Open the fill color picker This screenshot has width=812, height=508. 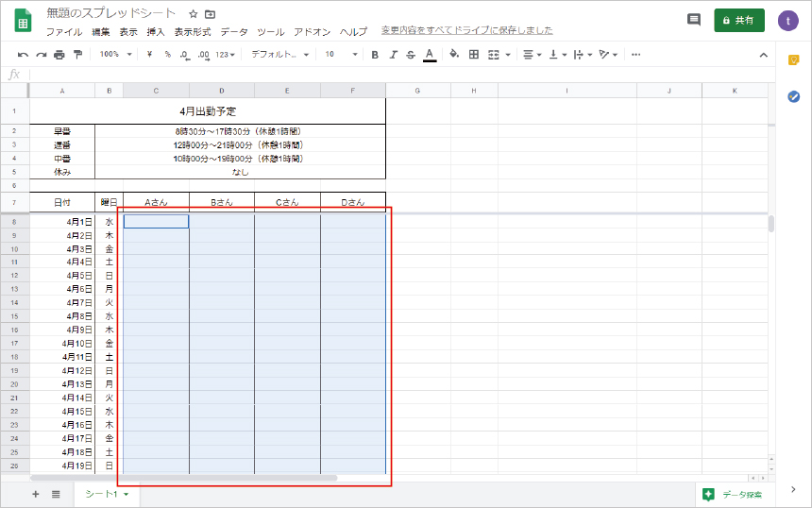click(x=454, y=54)
